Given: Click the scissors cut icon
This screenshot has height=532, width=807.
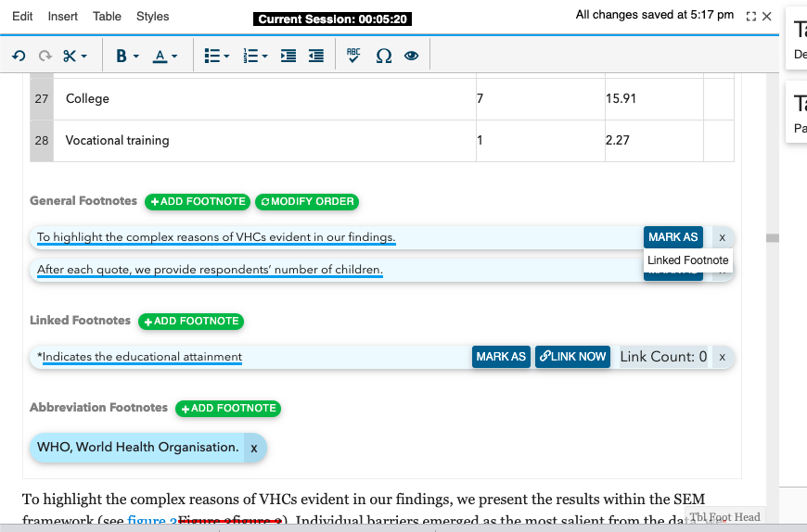Looking at the screenshot, I should [x=70, y=56].
